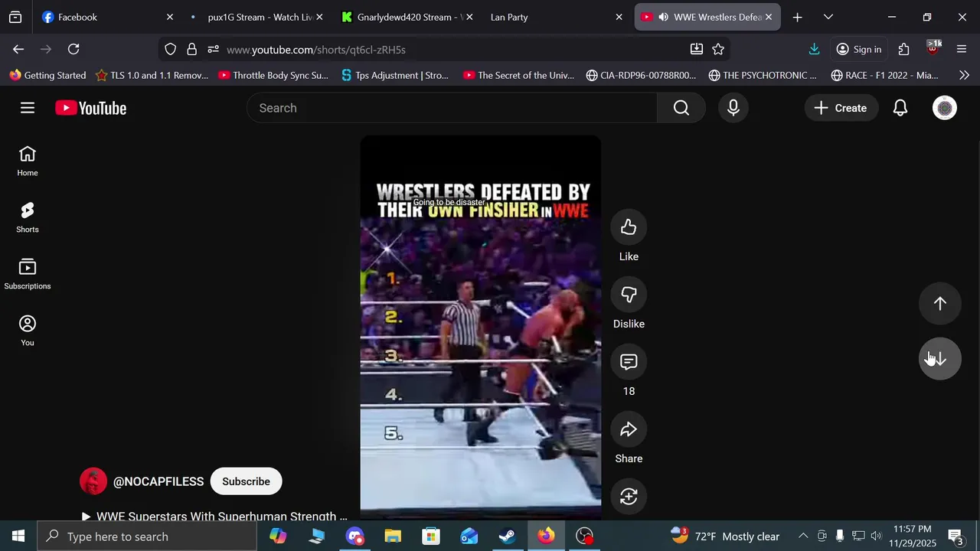Pause the playing short video
Viewport: 980px width, 551px height.
point(481,329)
